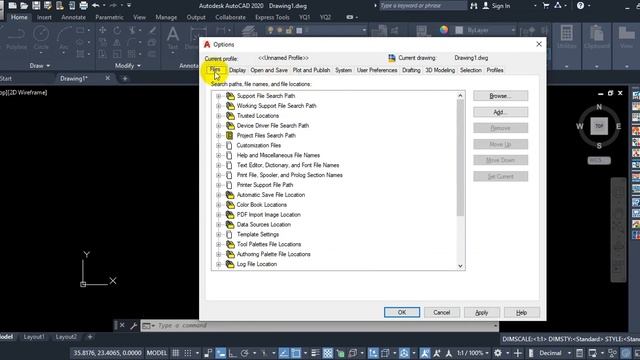This screenshot has width=640, height=360.
Task: Open the Modify panel dropdown arrow
Action: coord(139,66)
